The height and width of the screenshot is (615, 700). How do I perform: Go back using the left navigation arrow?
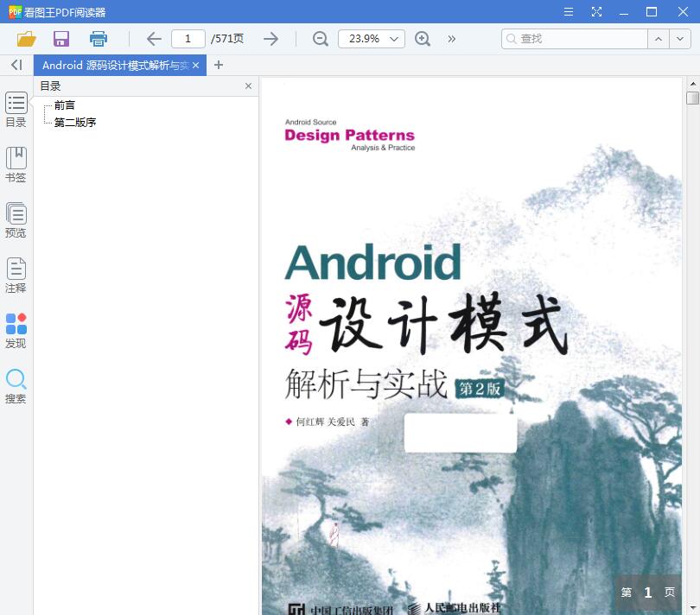click(x=153, y=39)
